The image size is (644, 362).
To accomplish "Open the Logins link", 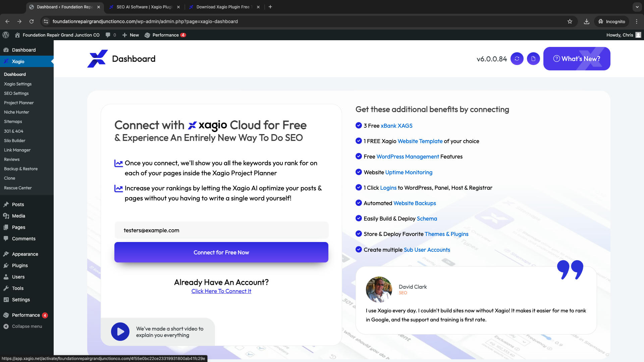I will [388, 188].
